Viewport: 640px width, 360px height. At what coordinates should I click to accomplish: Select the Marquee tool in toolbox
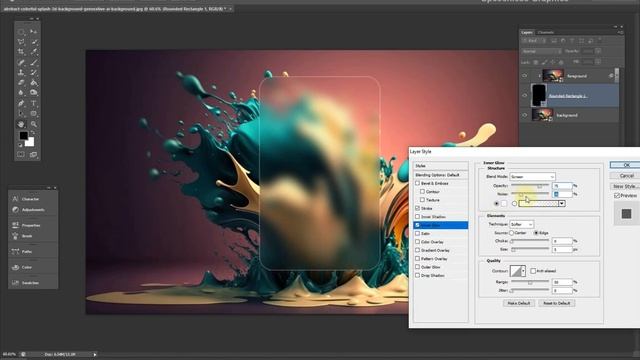tap(21, 31)
